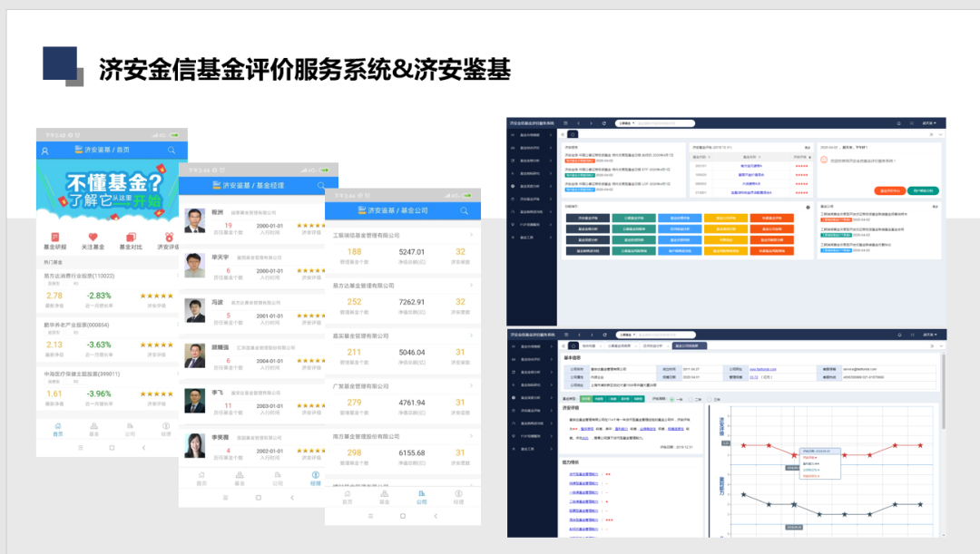The image size is (980, 554).
Task: Click the green button in dashboard welcome panel
Action: pyautogui.click(x=923, y=190)
